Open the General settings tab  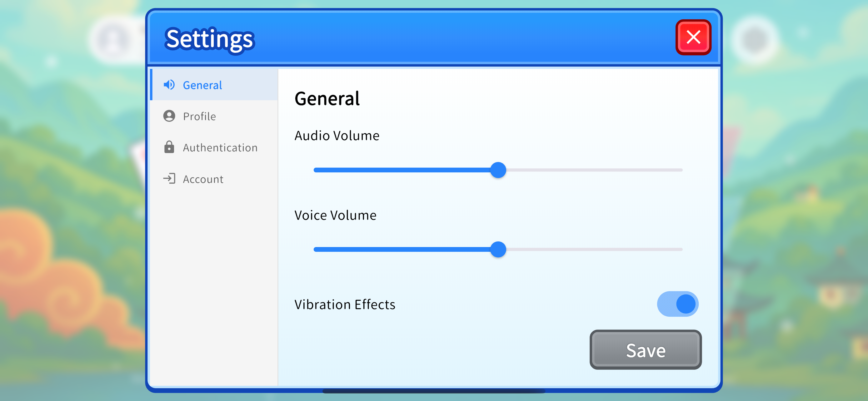tap(214, 85)
